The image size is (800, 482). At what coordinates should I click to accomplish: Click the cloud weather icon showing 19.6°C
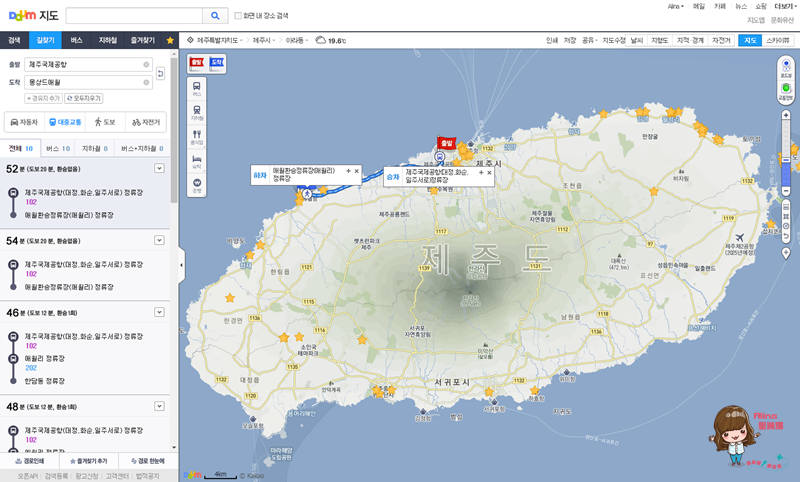point(321,40)
